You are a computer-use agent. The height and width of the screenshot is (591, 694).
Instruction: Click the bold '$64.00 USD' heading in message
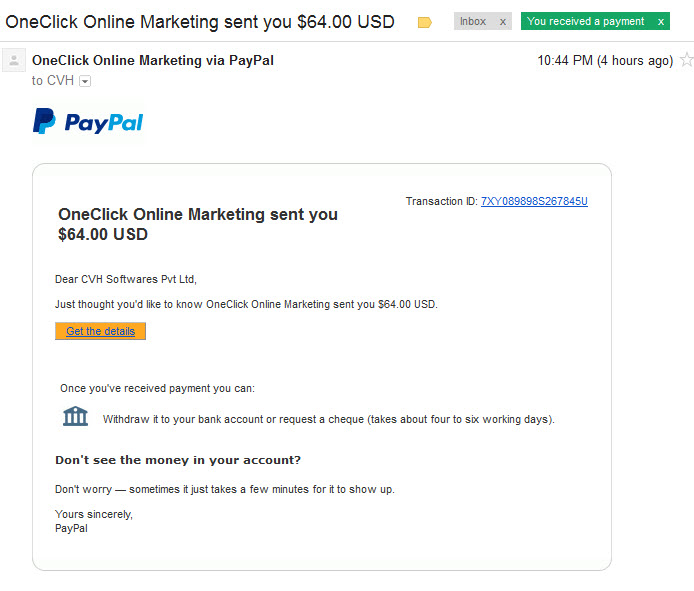(x=103, y=234)
